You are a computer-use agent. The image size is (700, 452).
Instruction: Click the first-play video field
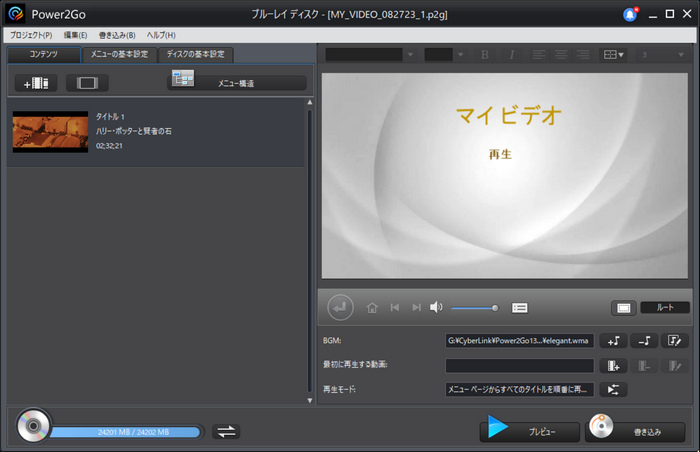point(520,366)
